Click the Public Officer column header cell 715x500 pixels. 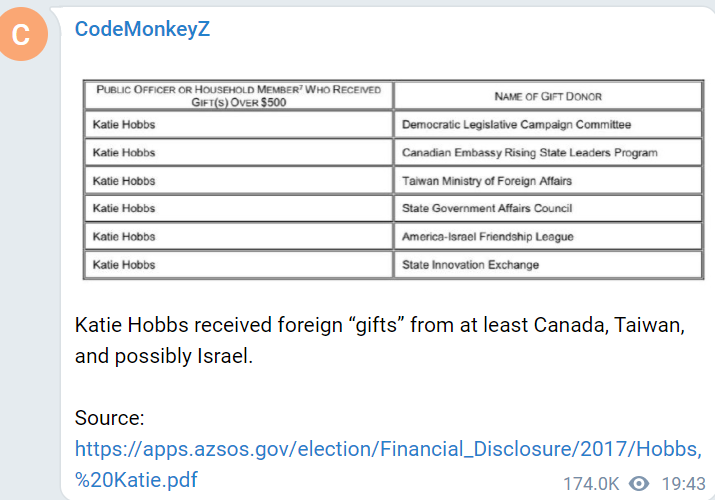[238, 96]
